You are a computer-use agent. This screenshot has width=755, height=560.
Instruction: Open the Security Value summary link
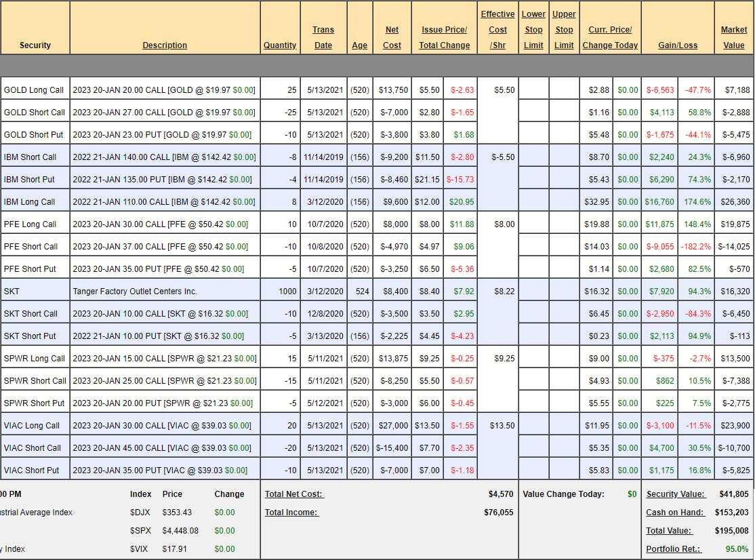[x=675, y=494]
